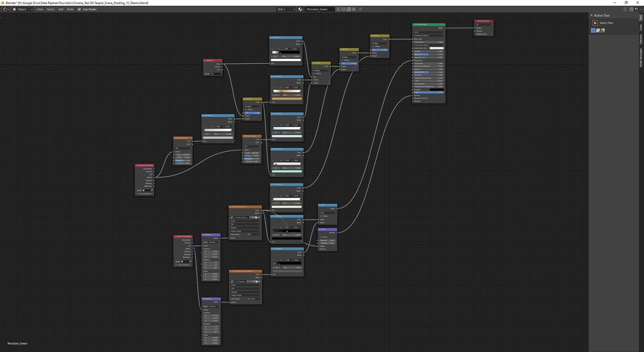Click the IOR value field
The width and height of the screenshot is (644, 352).
(429, 81)
